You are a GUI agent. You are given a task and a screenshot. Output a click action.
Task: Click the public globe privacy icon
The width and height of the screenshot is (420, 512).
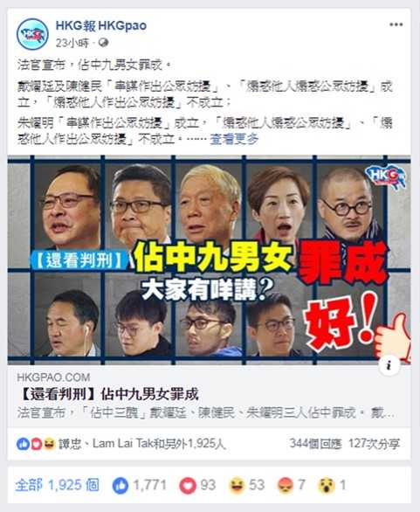coord(103,43)
